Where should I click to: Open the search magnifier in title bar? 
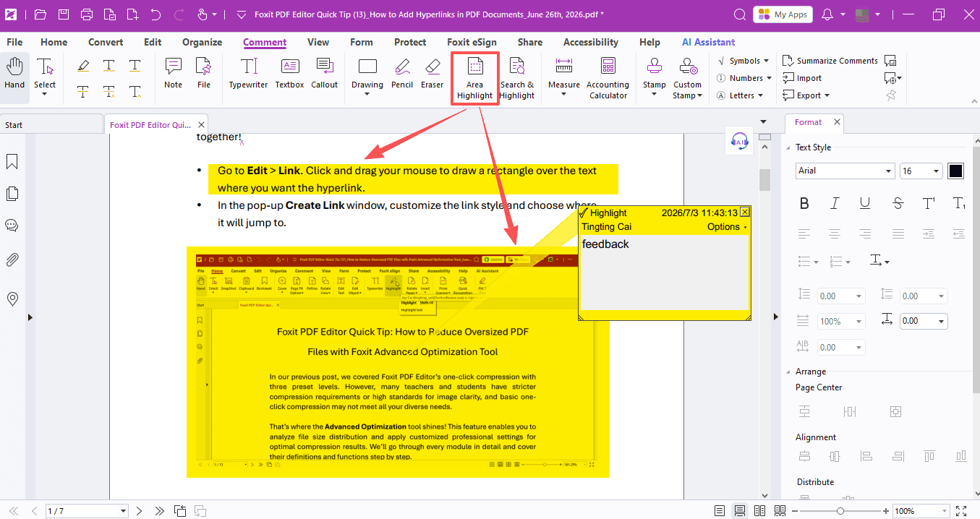(x=739, y=14)
